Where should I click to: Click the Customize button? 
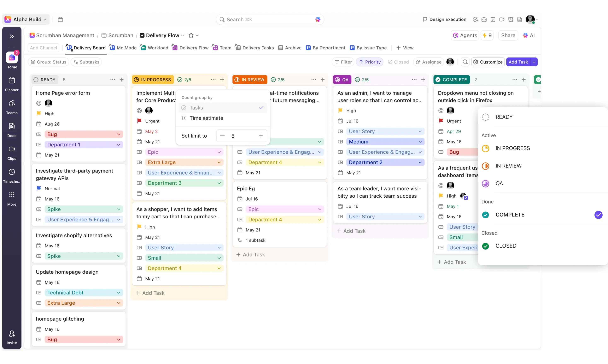(x=488, y=62)
